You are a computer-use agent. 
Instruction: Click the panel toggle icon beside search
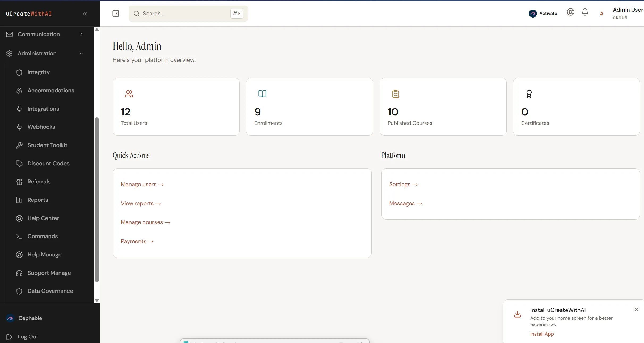coord(116,14)
